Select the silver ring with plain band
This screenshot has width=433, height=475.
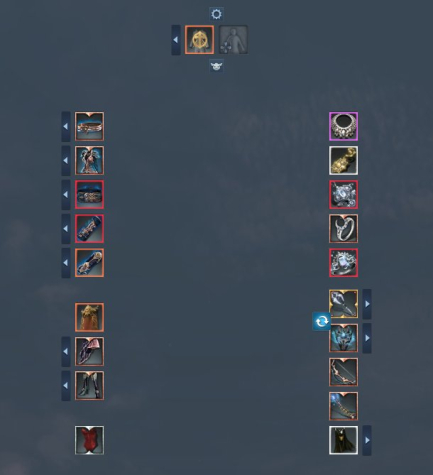[343, 228]
